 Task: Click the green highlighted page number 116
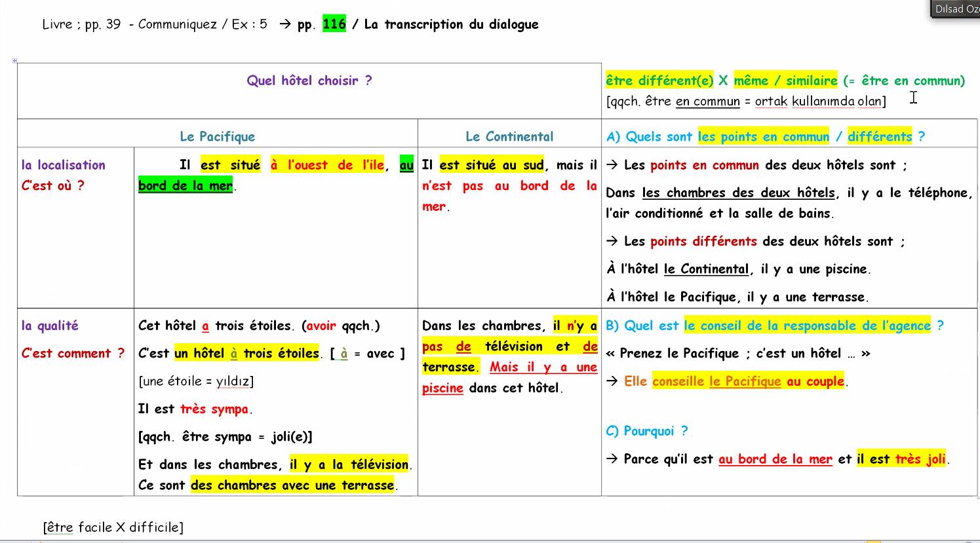click(334, 24)
